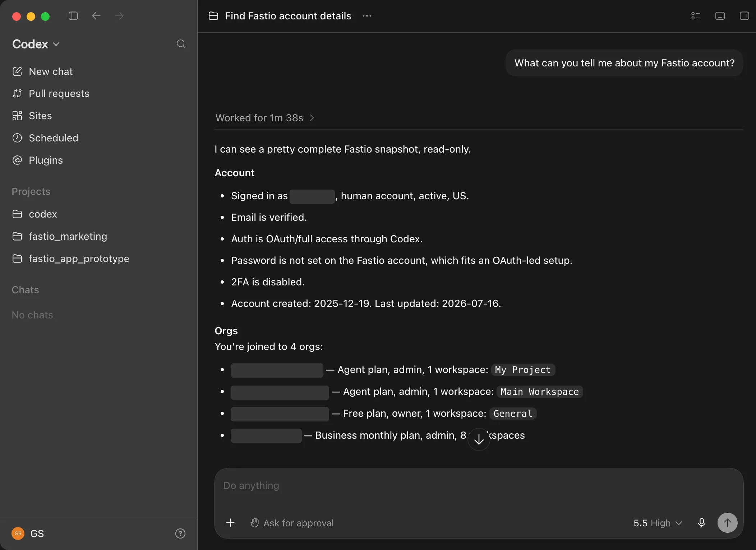Click the Find Fastio account details title
The image size is (756, 550).
click(288, 16)
